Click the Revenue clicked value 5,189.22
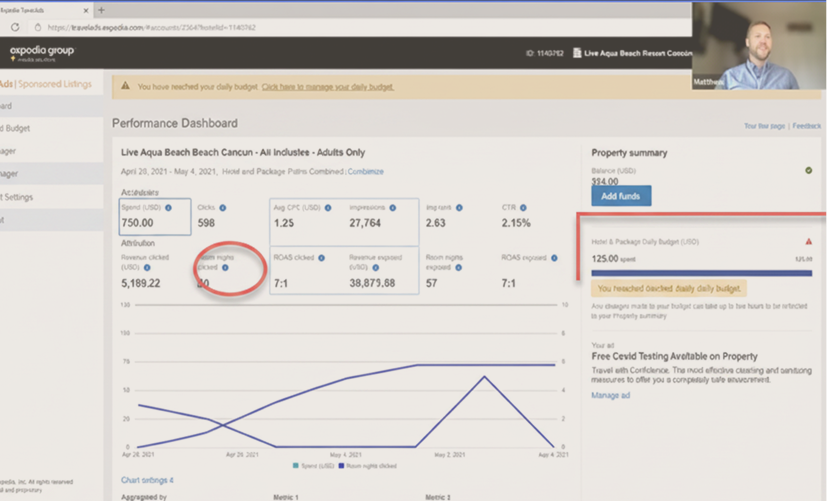The width and height of the screenshot is (827, 501). point(141,283)
